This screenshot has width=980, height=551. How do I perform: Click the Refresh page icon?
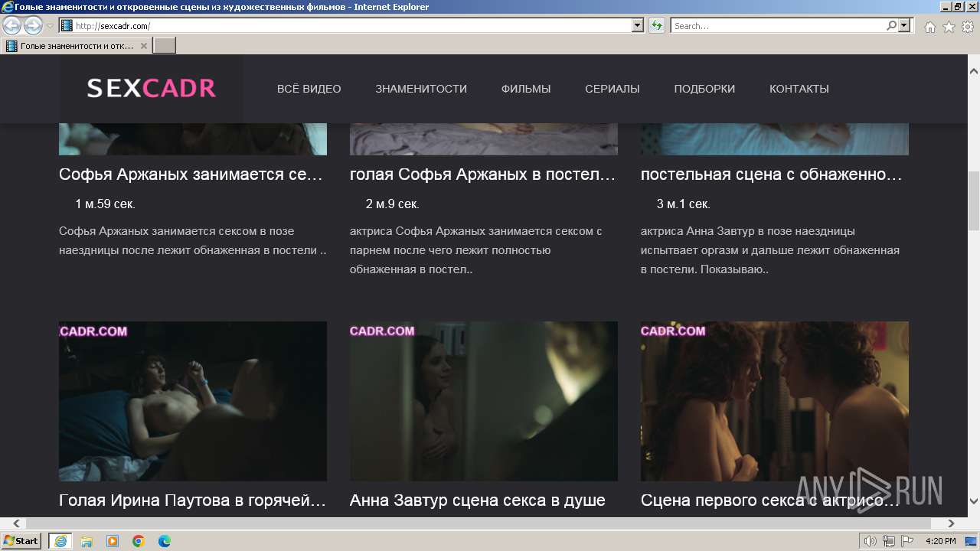(x=656, y=25)
